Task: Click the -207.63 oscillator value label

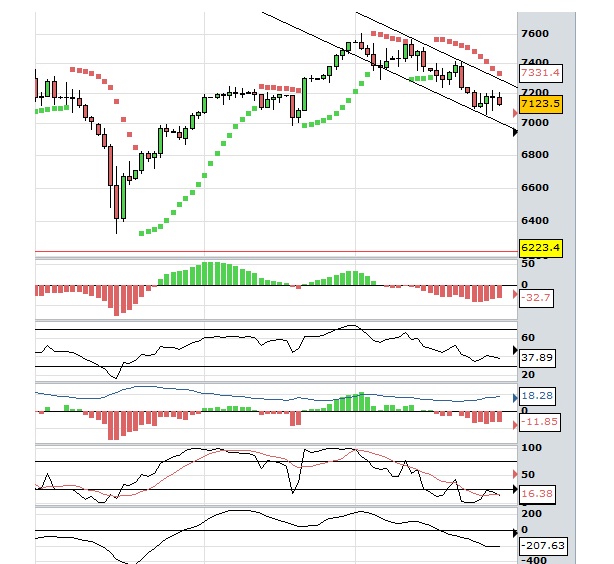Action: [543, 546]
